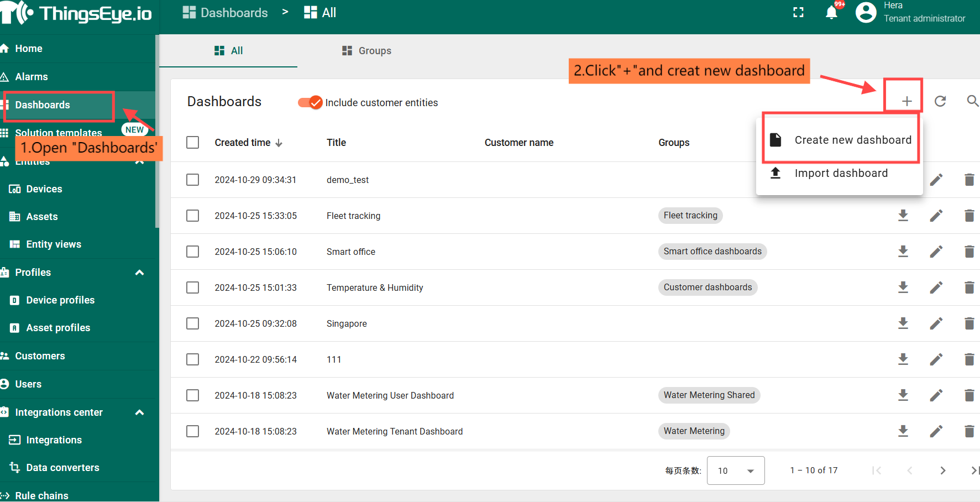Open Devices in the sidebar
Image resolution: width=980 pixels, height=502 pixels.
(44, 189)
